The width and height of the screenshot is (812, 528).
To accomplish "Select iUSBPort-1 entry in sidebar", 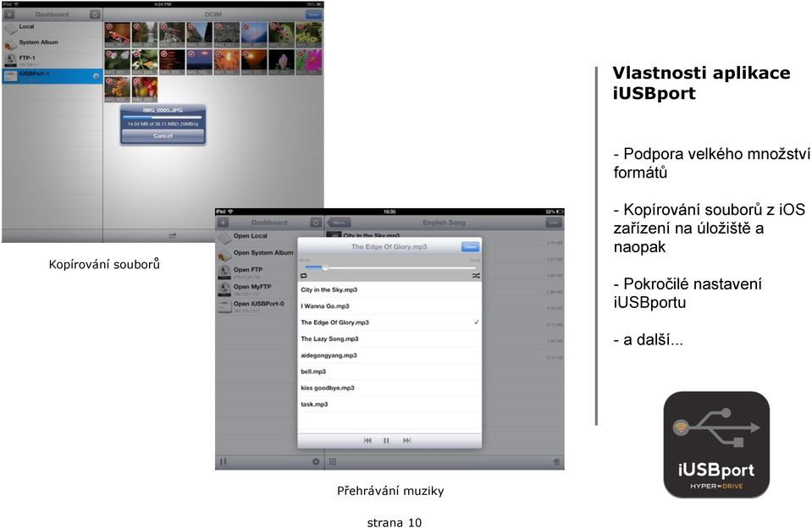I will (52, 76).
